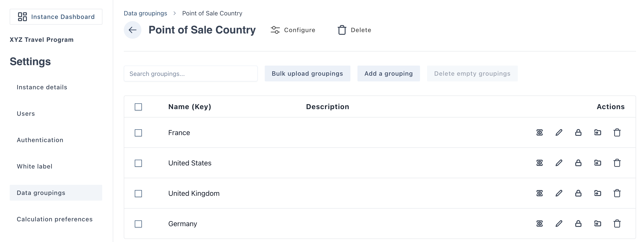Click the view icon for France
The width and height of the screenshot is (644, 242).
539,133
